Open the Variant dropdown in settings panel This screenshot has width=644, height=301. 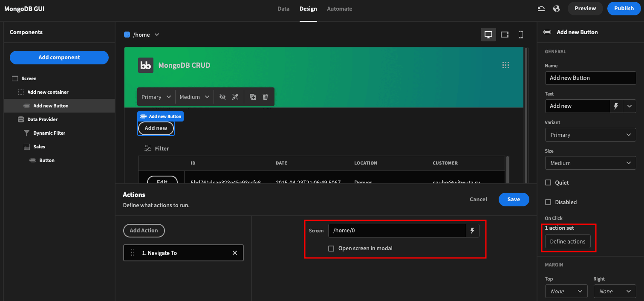pyautogui.click(x=590, y=135)
